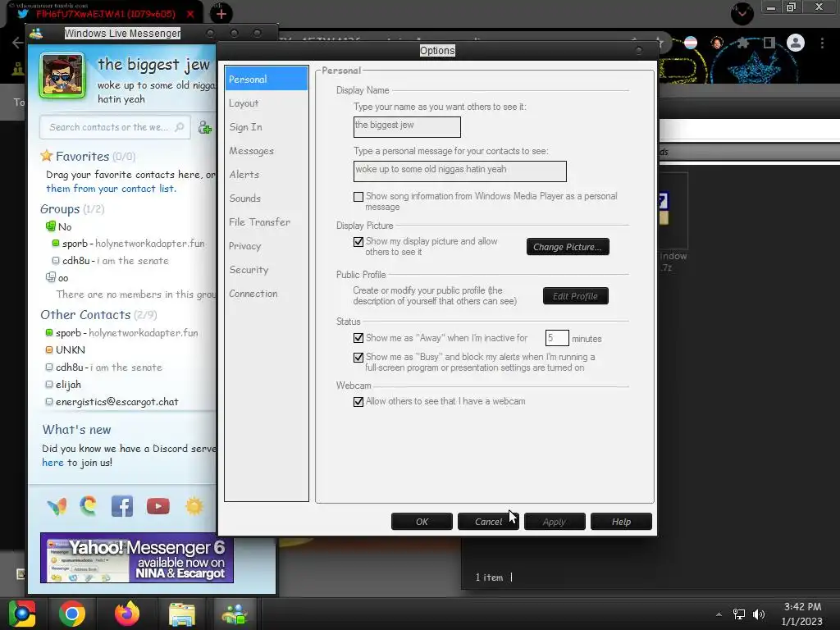Click the search magnifier icon in Messenger

(x=180, y=127)
